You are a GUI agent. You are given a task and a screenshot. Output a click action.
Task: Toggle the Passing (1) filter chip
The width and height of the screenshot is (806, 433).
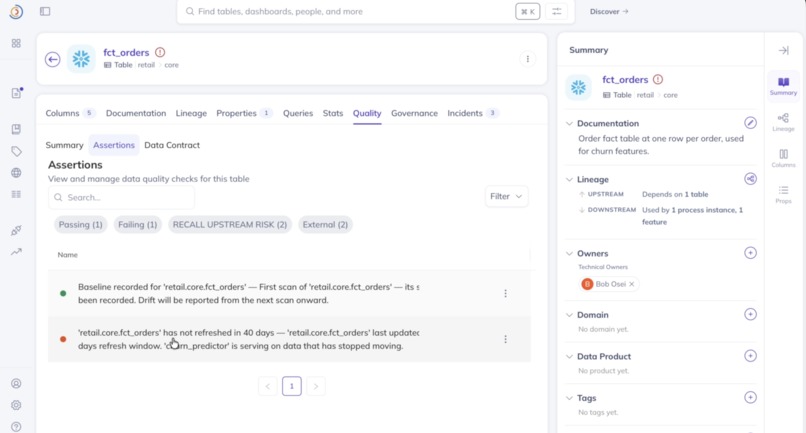[x=80, y=225]
